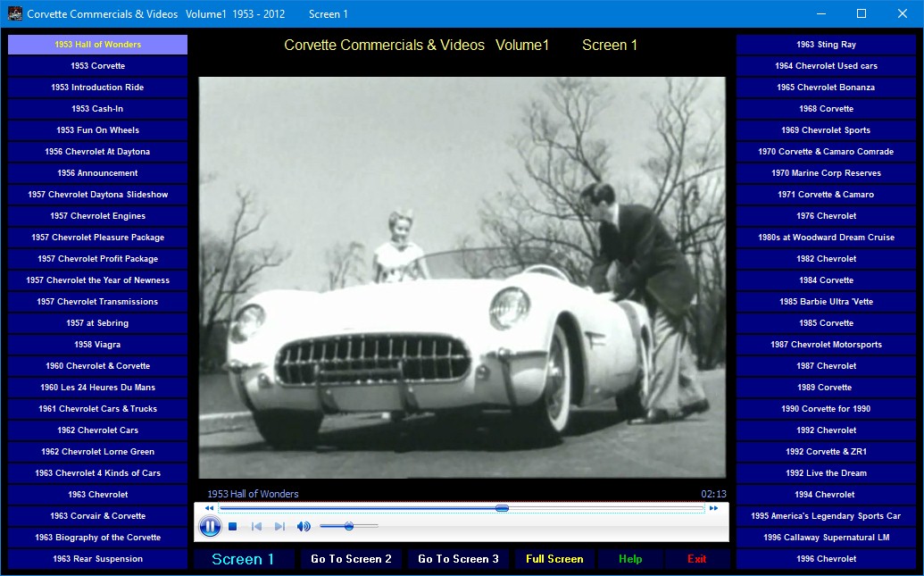Click the video seek bar handle
Screen dimensions: 924x576
click(x=502, y=508)
